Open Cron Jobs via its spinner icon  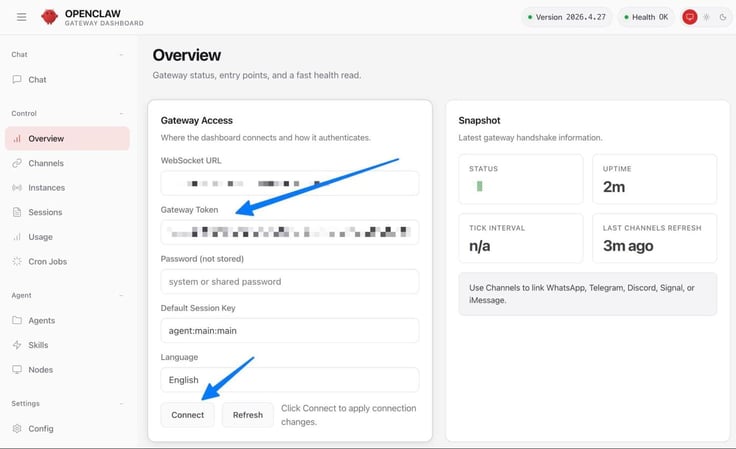17,261
